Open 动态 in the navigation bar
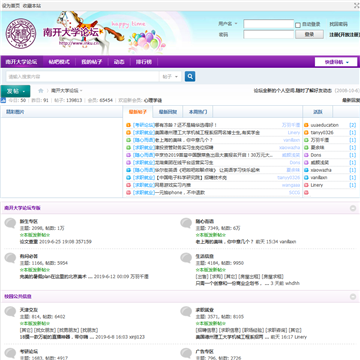The height and width of the screenshot is (360, 360). point(119,62)
